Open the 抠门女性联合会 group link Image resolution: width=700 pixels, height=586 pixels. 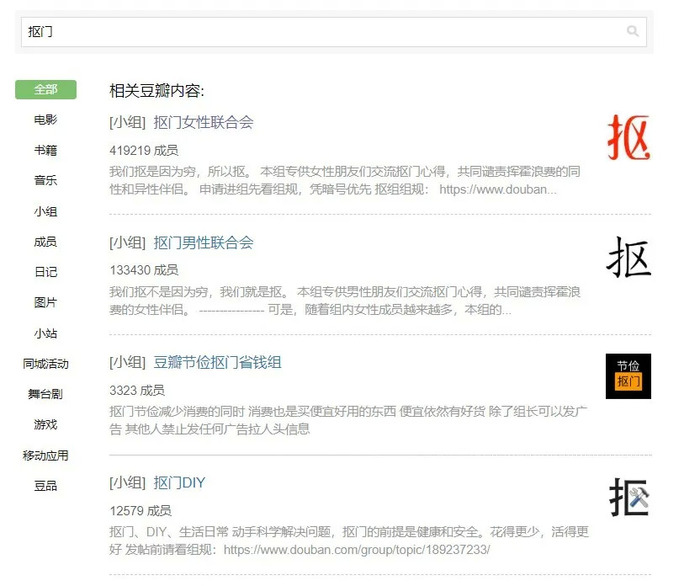pos(204,122)
